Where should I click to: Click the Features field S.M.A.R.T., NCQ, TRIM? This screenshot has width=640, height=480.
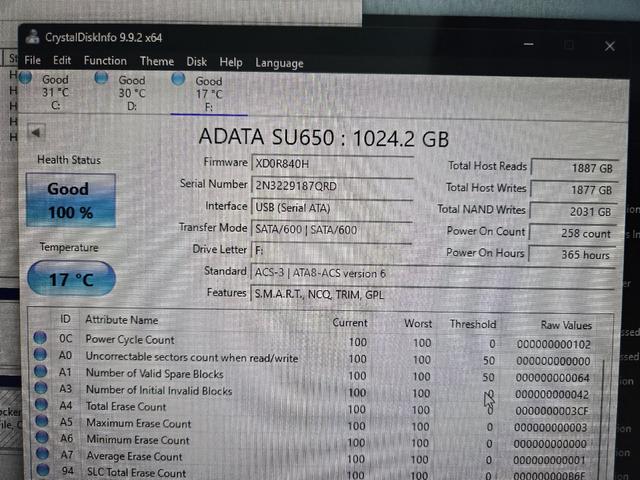(x=433, y=295)
